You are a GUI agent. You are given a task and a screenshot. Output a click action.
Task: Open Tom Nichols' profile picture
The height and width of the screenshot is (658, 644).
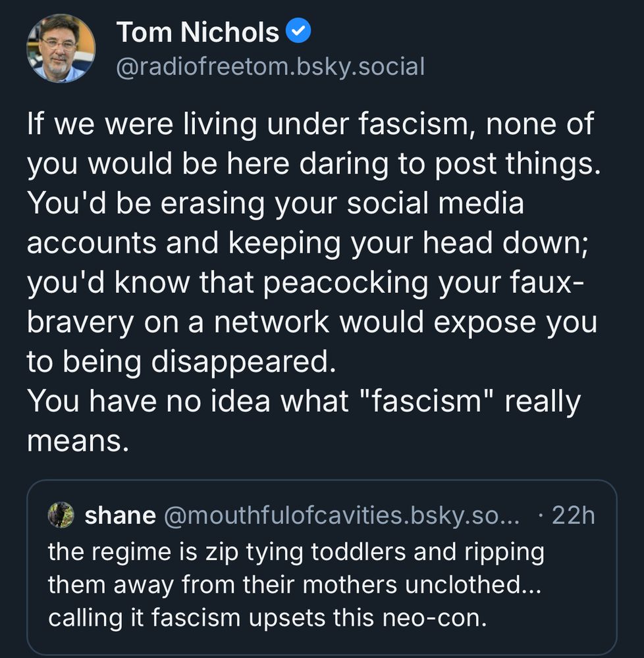[61, 49]
